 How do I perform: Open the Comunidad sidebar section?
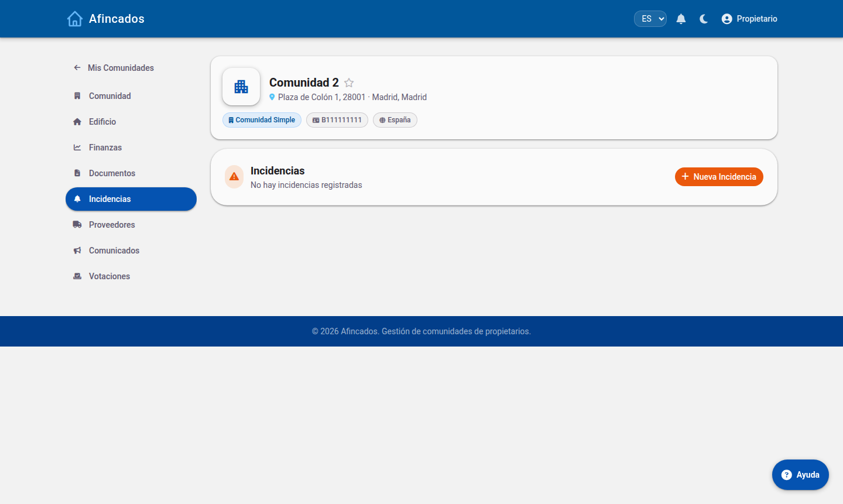[x=131, y=96]
